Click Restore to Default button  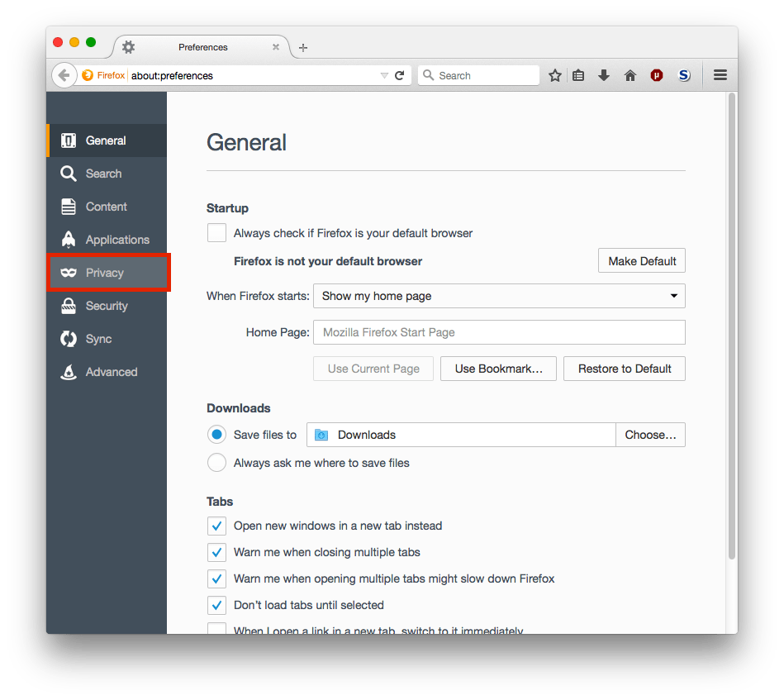click(x=624, y=369)
